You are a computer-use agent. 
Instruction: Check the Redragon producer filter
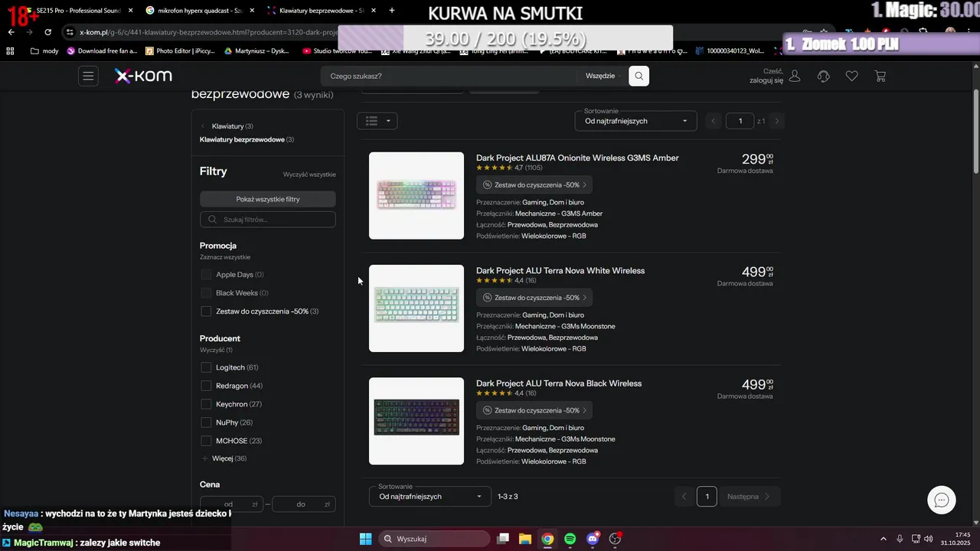pyautogui.click(x=206, y=386)
